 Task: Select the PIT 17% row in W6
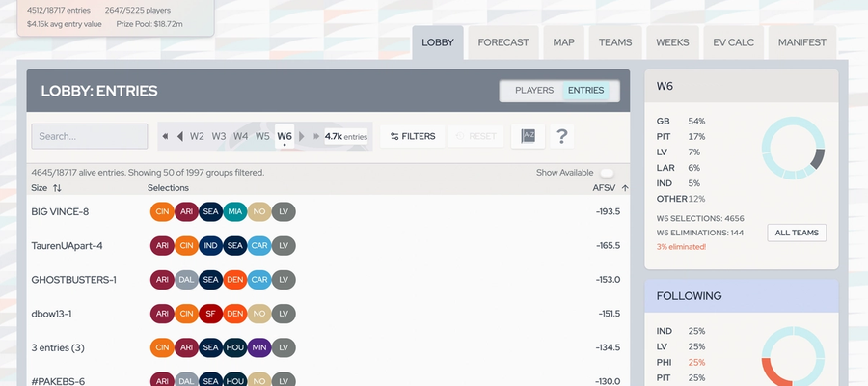pyautogui.click(x=681, y=137)
